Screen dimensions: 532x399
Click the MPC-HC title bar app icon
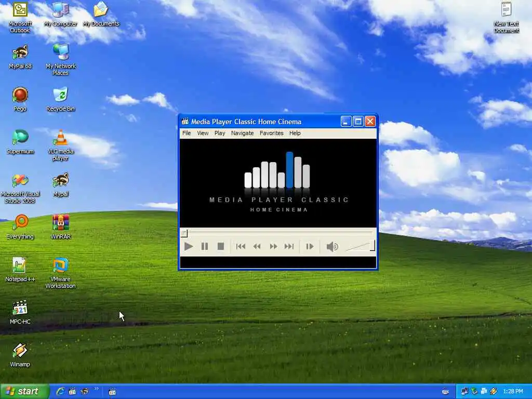tap(185, 122)
